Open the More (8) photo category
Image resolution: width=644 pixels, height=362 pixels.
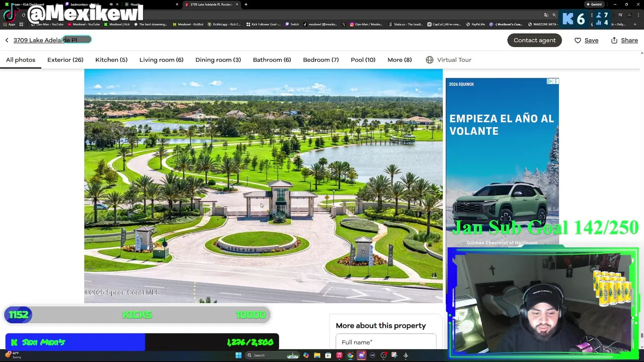coord(399,60)
